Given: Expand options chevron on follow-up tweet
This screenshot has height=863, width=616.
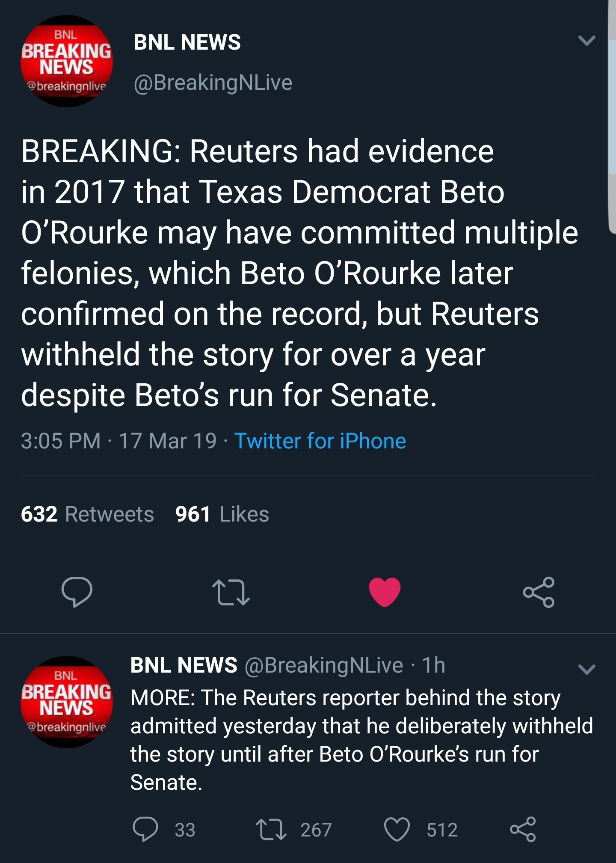Looking at the screenshot, I should pyautogui.click(x=586, y=669).
